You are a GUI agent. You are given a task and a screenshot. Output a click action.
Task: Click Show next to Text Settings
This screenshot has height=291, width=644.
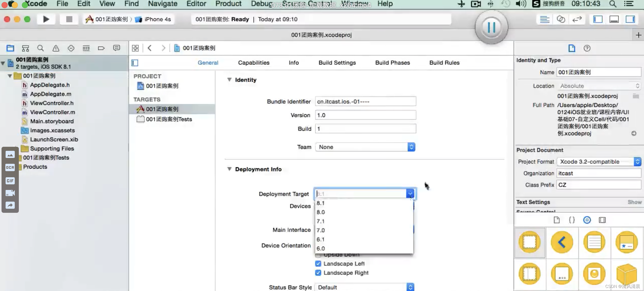click(634, 202)
